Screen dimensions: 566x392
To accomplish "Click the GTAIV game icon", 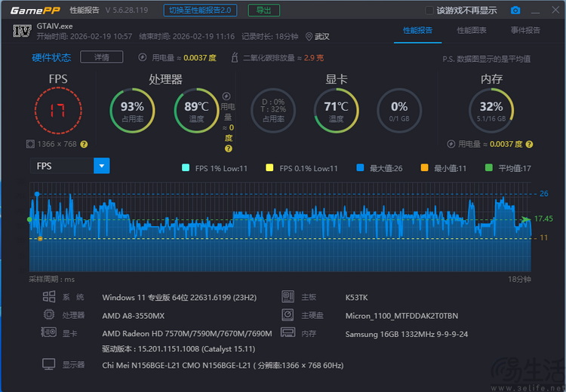I will click(21, 31).
